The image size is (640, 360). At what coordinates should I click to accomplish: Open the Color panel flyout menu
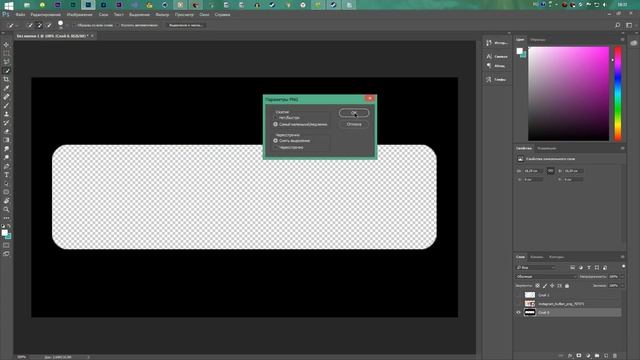tap(622, 40)
